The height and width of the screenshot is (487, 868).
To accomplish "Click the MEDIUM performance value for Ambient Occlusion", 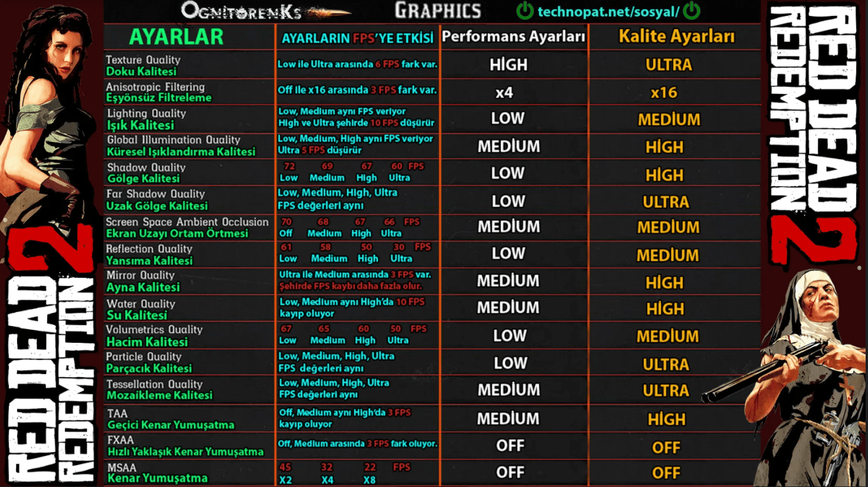I will (508, 227).
